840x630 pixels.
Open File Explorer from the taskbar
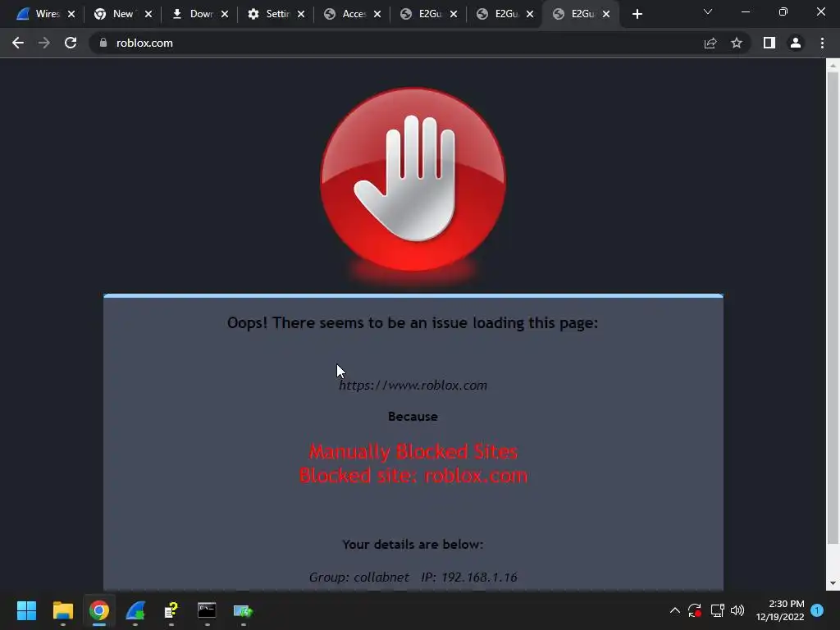(62, 610)
